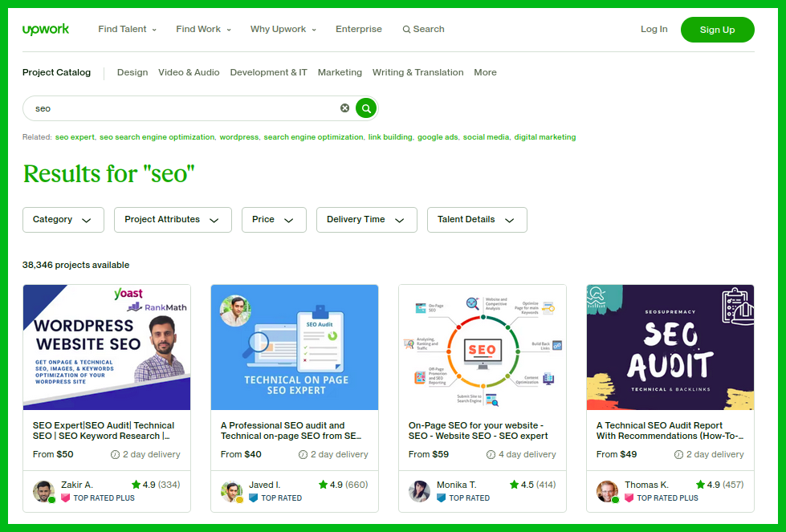Open Search in the top navigation
The image size is (786, 532).
424,29
